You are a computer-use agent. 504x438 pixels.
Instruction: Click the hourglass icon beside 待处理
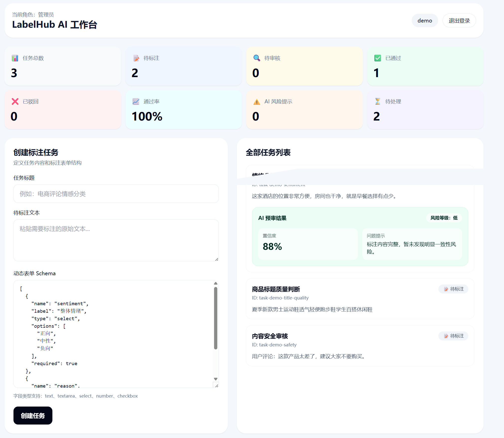(378, 102)
